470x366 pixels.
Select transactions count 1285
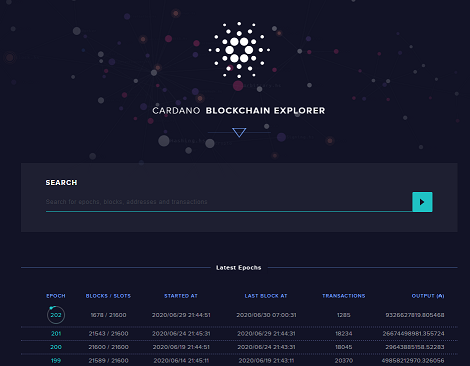(344, 315)
